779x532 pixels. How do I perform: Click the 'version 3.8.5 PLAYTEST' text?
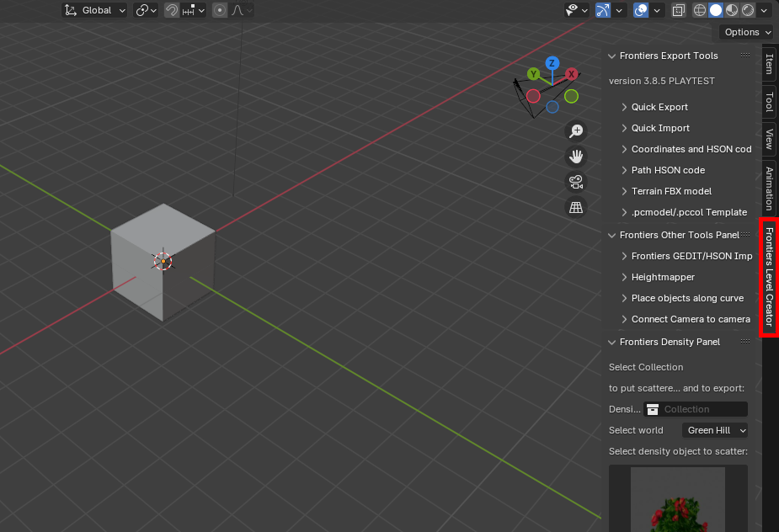point(662,81)
